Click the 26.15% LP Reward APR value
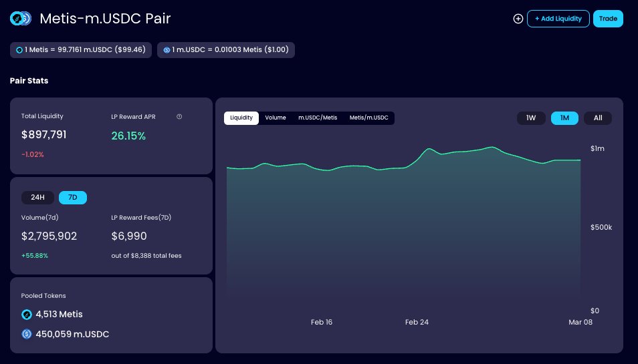Image resolution: width=638 pixels, height=364 pixels. tap(128, 136)
